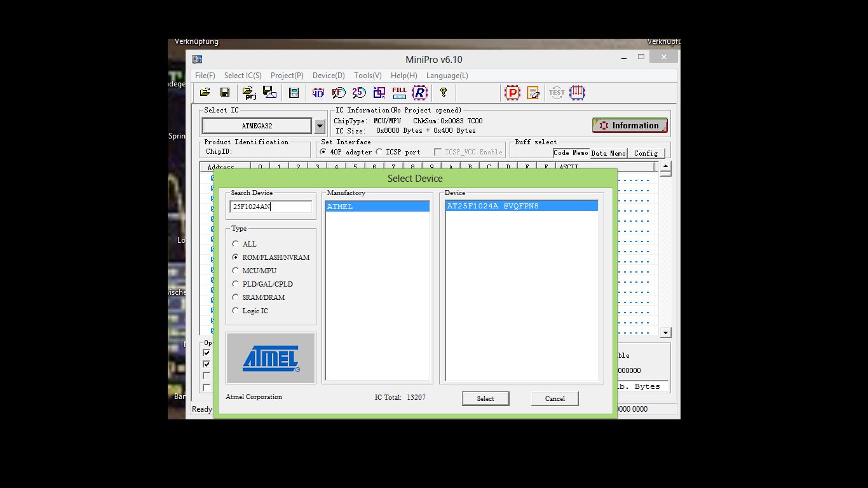This screenshot has height=488, width=868.
Task: Click the MiniPro title bar application icon
Action: pyautogui.click(x=198, y=59)
